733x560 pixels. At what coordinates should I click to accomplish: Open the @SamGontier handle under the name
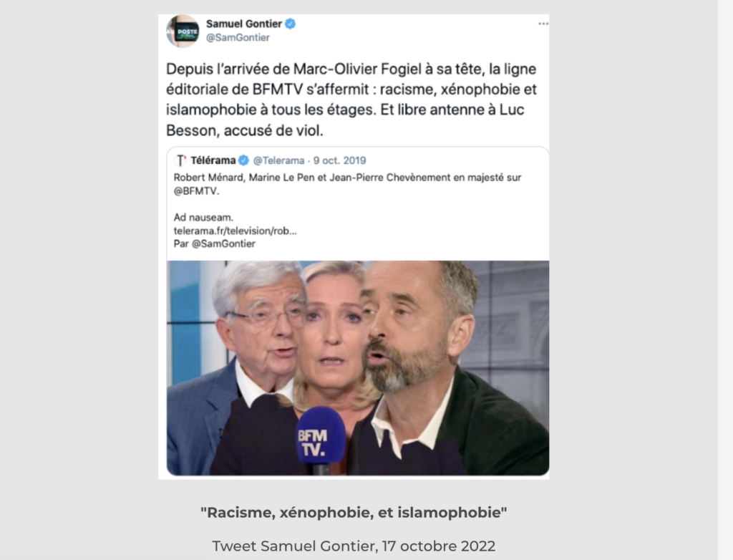(x=238, y=38)
